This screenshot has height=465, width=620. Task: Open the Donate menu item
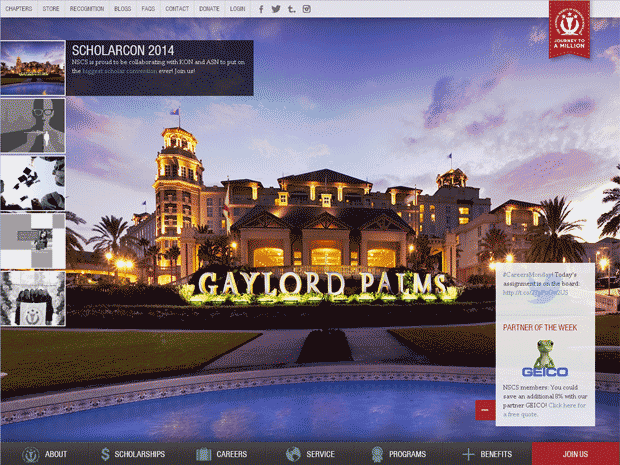pos(209,9)
